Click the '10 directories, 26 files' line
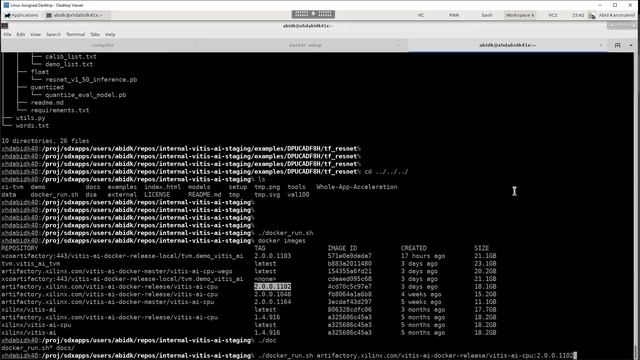This screenshot has width=640, height=360. 45,141
